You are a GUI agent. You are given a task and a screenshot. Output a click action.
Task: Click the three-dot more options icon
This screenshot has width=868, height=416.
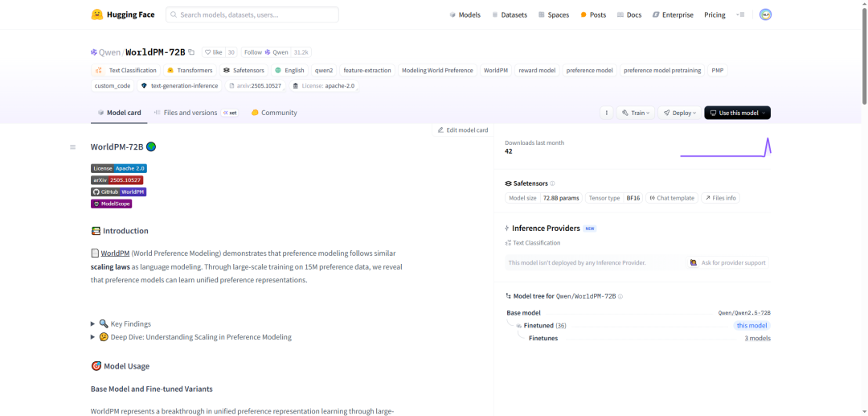click(606, 113)
